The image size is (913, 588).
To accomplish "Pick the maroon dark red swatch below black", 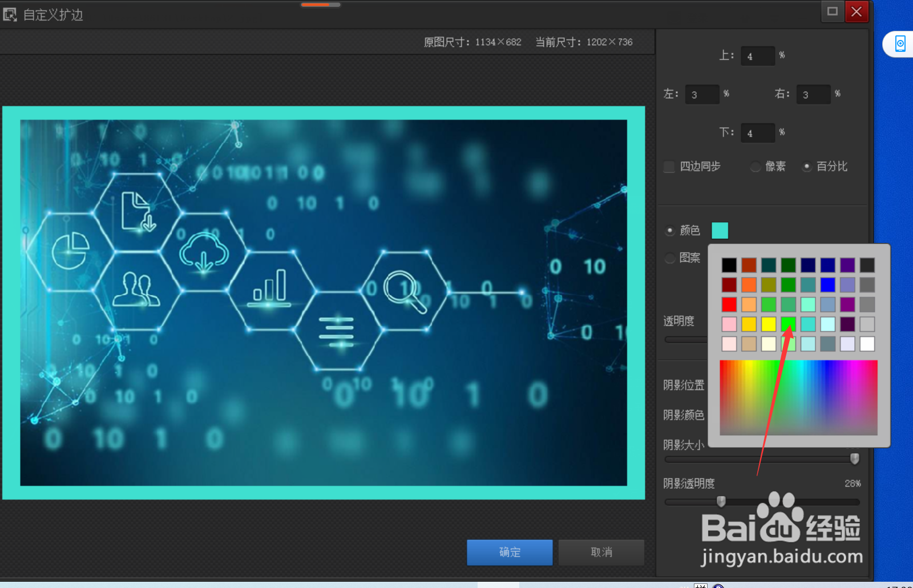I will [x=729, y=285].
